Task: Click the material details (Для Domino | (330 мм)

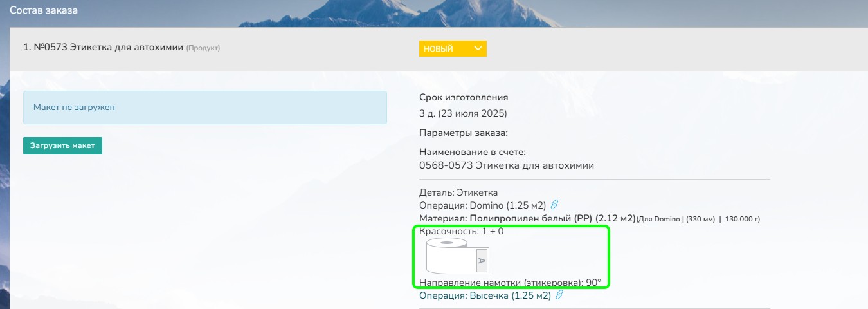Action: pos(698,220)
